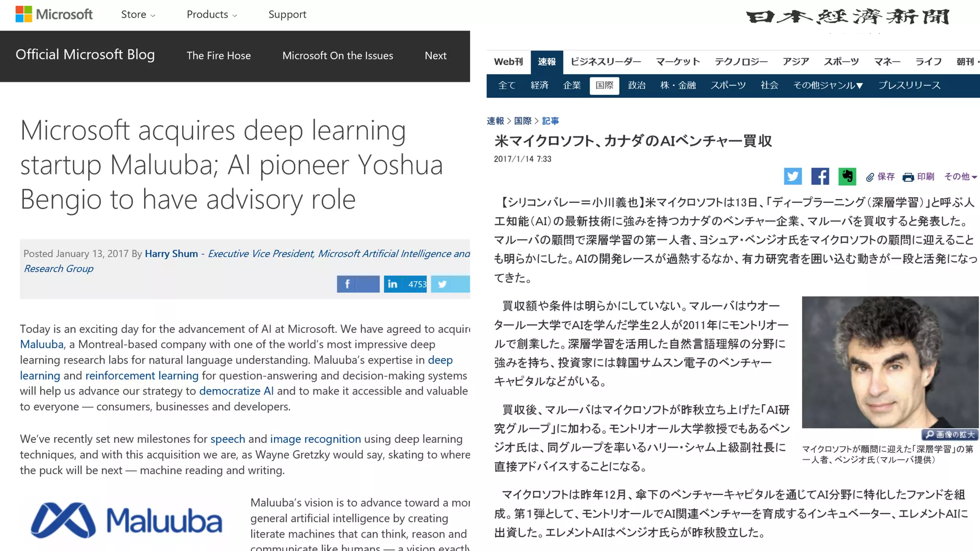Share the Nikkei article on Twitter
The height and width of the screenshot is (551, 980).
pyautogui.click(x=792, y=176)
